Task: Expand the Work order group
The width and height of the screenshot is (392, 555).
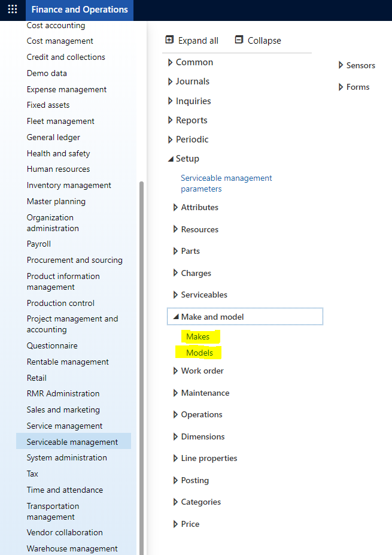Action: click(x=199, y=371)
